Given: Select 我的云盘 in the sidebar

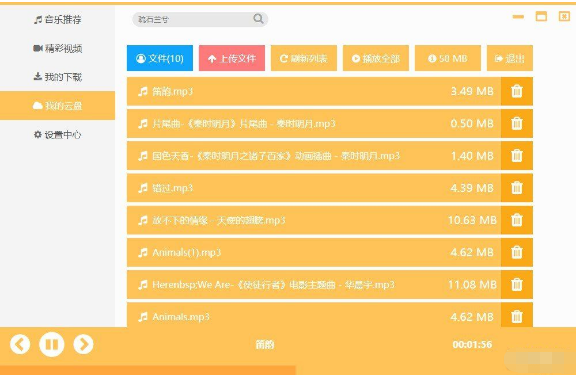Looking at the screenshot, I should coord(57,106).
